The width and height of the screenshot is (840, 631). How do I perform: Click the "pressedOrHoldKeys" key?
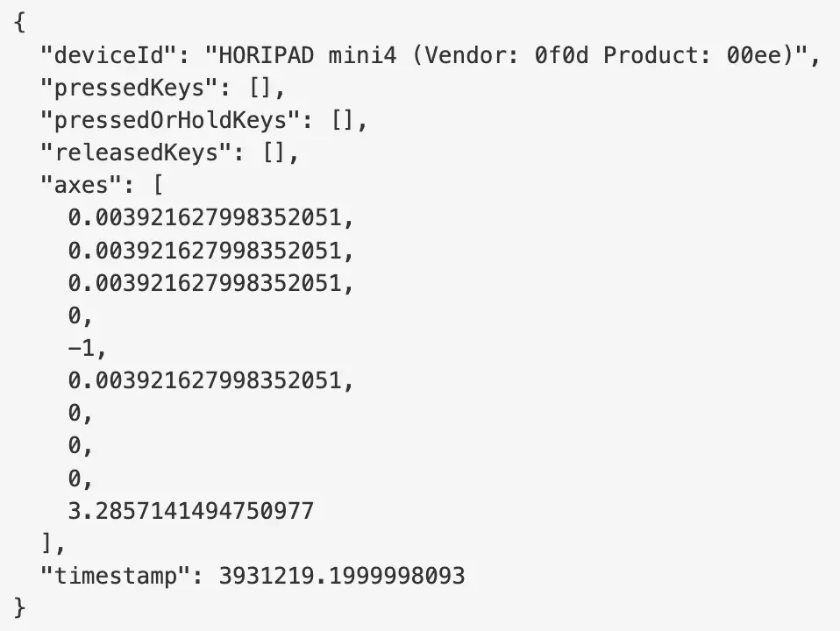[x=170, y=121]
